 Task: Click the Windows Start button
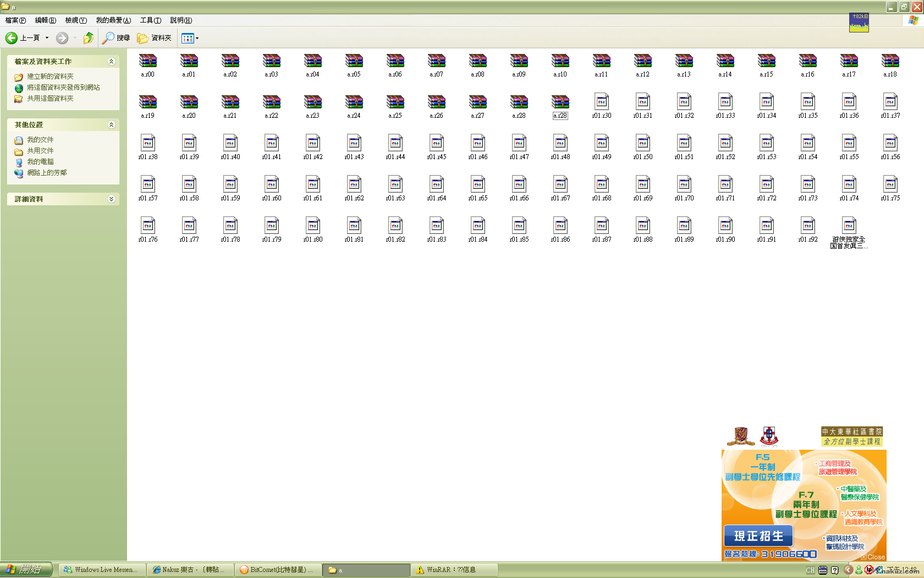(x=26, y=570)
